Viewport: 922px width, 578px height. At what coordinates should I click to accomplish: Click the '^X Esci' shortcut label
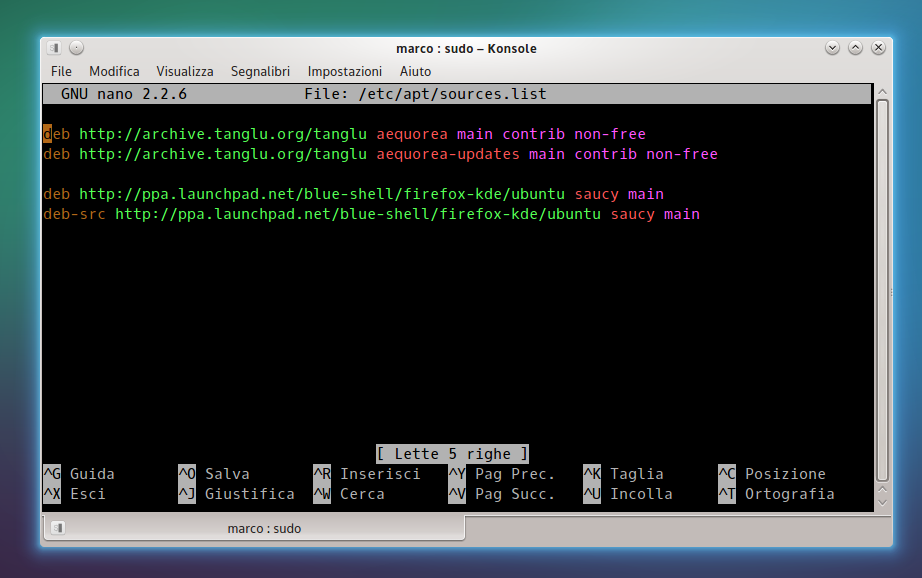[75, 494]
